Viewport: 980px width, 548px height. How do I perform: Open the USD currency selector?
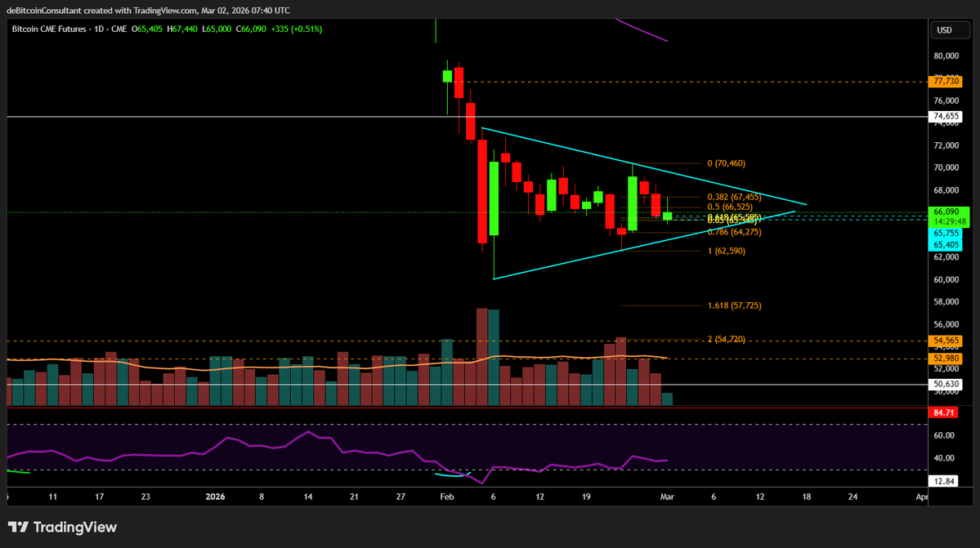950,30
